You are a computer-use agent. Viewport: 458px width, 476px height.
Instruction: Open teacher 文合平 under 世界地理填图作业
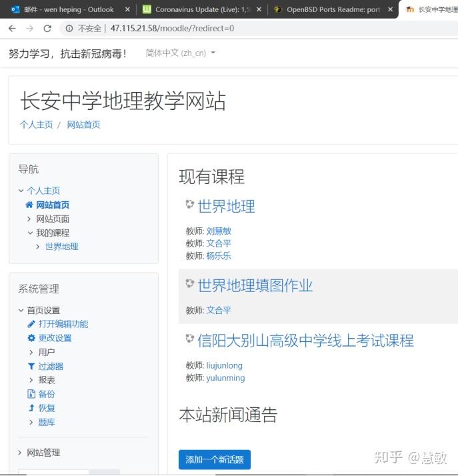[219, 310]
